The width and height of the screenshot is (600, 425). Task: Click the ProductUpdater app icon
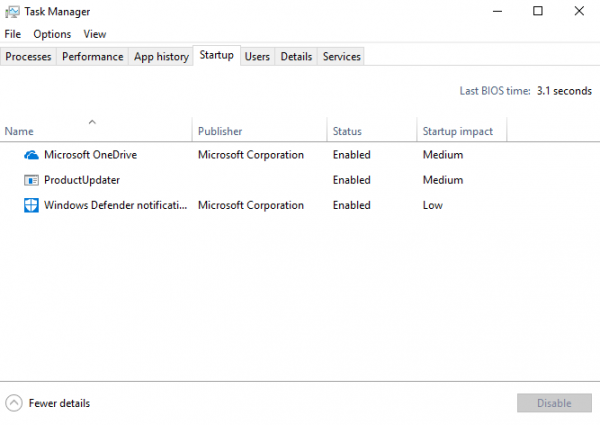click(31, 180)
